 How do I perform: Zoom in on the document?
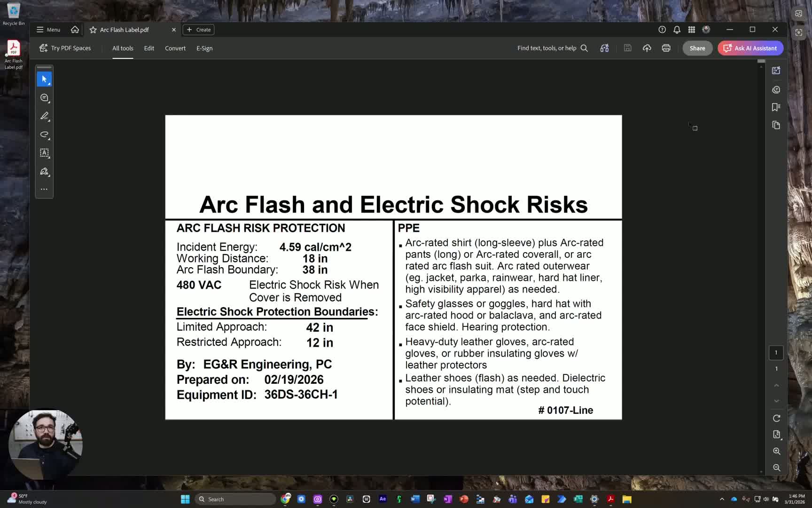click(776, 451)
